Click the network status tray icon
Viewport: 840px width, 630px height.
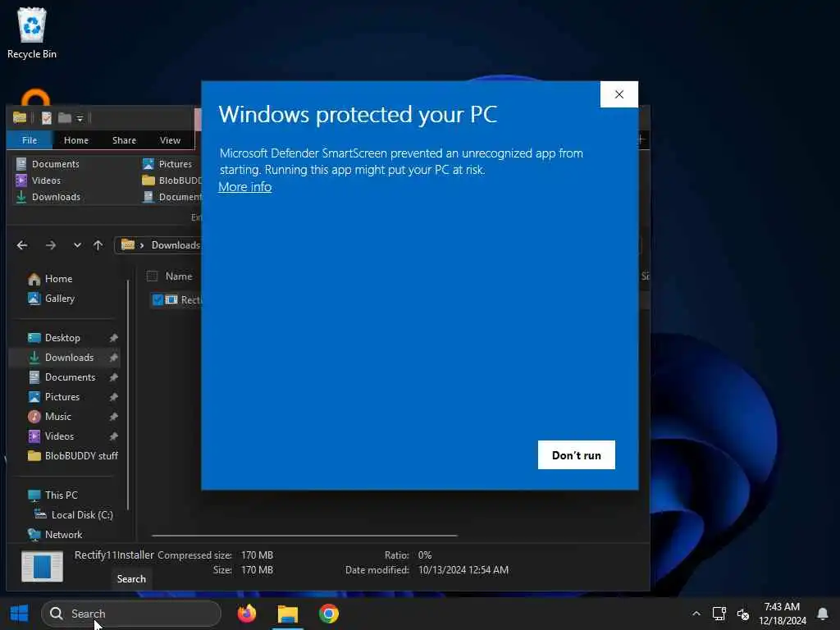(719, 614)
